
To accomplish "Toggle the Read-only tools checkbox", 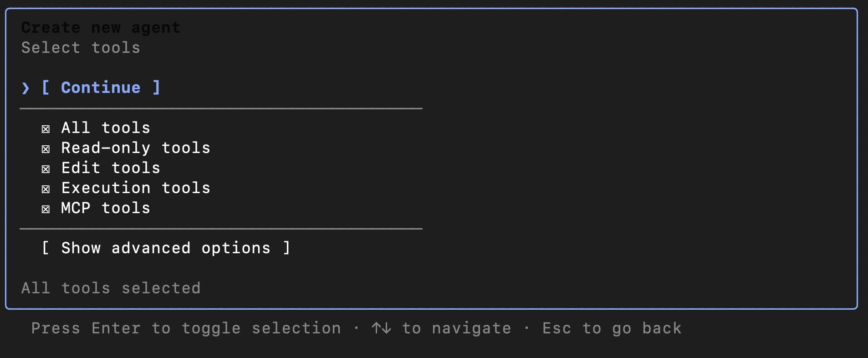I will click(x=46, y=149).
